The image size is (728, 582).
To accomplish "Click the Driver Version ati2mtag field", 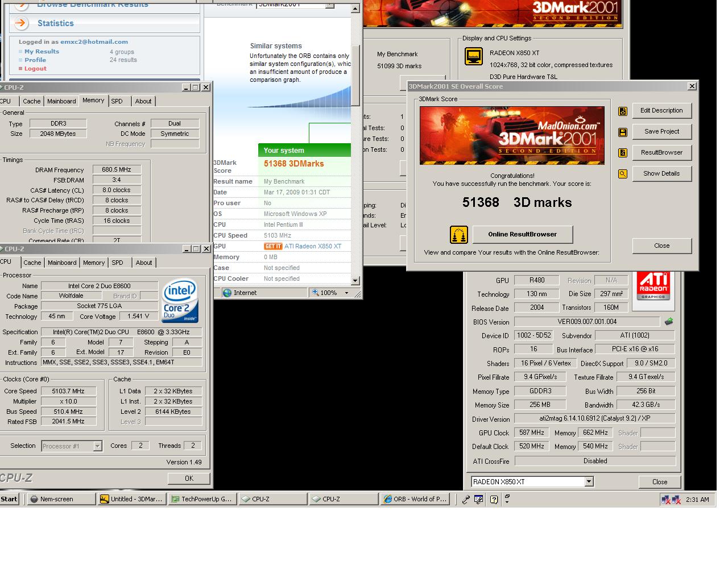I will click(x=595, y=418).
